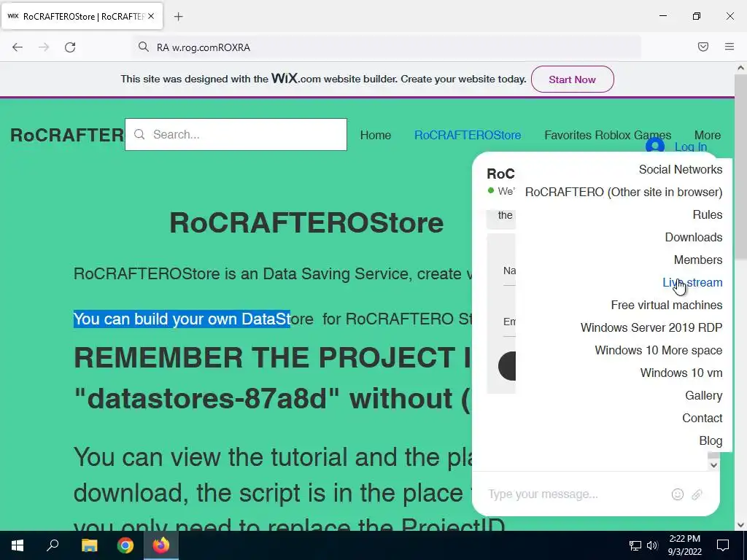Open Favorites Roblox Games nav link
The height and width of the screenshot is (560, 747).
[608, 135]
